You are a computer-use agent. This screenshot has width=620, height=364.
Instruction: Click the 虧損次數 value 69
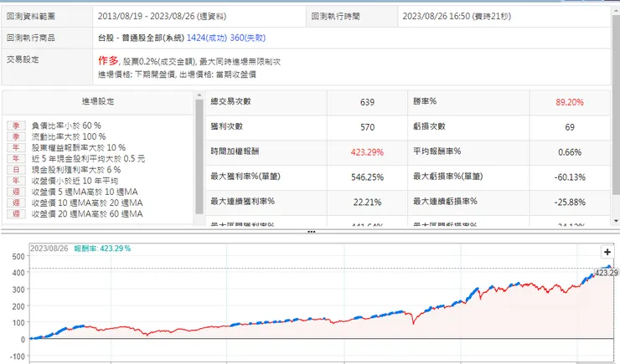[x=570, y=127]
